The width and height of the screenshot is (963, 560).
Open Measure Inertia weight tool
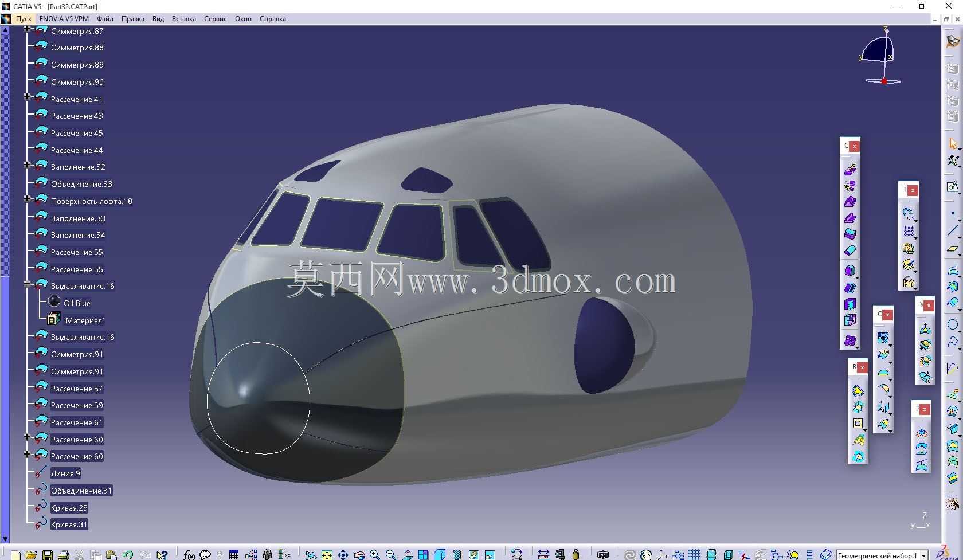[x=576, y=554]
